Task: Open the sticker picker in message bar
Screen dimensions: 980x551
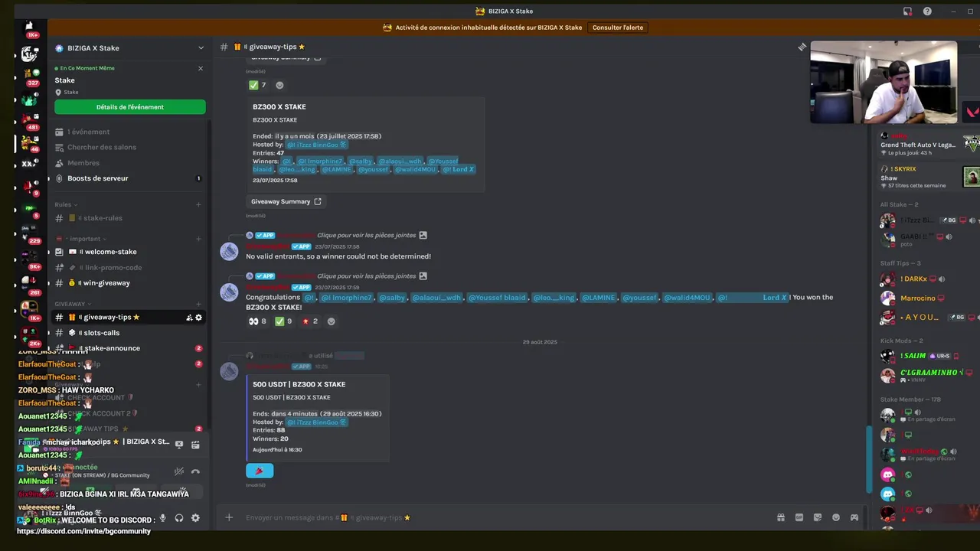Action: tap(817, 517)
